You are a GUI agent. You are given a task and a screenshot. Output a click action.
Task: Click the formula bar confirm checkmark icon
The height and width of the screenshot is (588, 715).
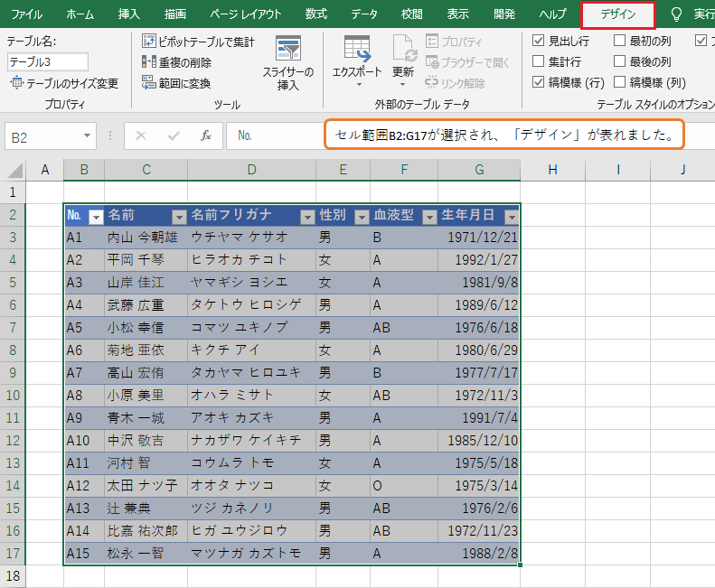click(174, 135)
